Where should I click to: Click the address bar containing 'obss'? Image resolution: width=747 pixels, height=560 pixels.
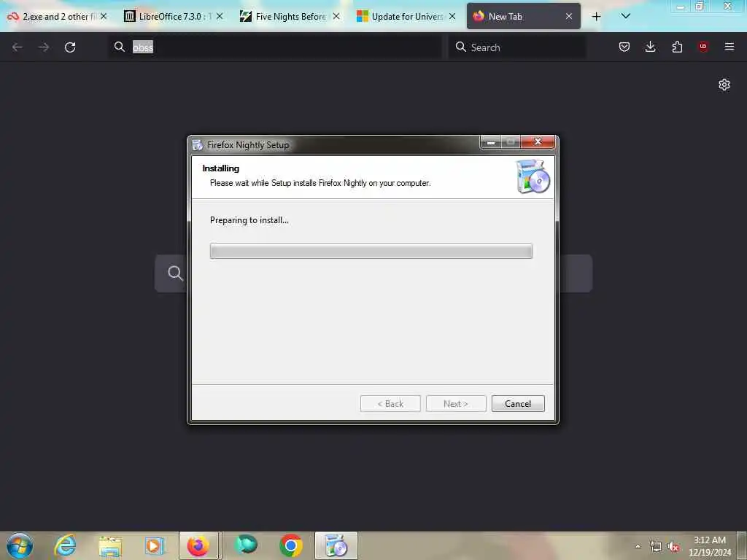[x=275, y=47]
